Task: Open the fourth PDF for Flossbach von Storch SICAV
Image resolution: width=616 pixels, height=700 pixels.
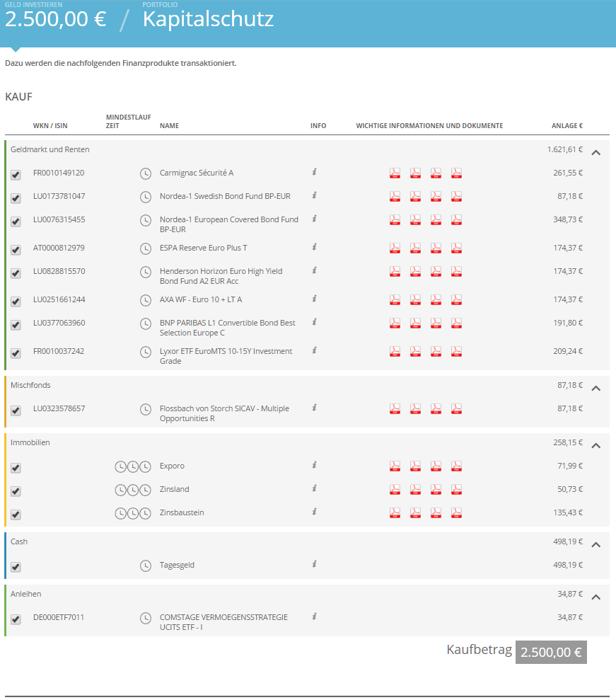Action: 456,409
